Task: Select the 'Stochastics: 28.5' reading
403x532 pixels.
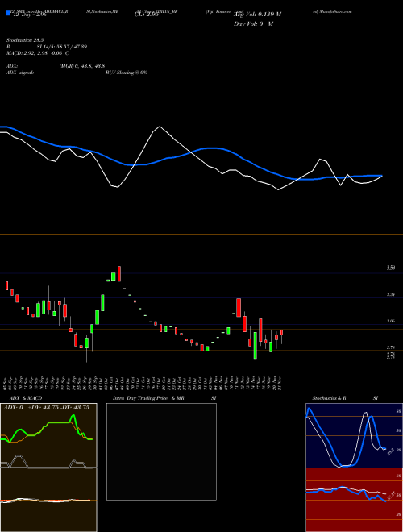Action: pos(25,40)
